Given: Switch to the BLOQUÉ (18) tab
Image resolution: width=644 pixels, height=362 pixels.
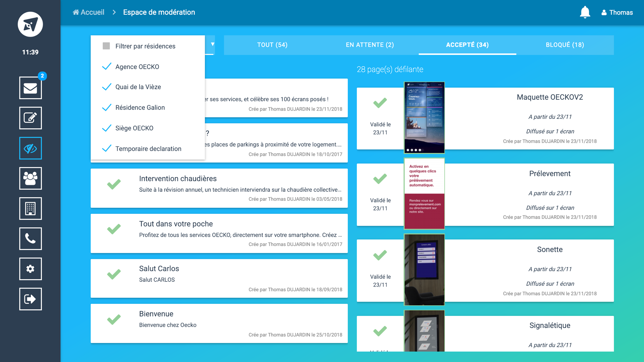Looking at the screenshot, I should pyautogui.click(x=565, y=45).
